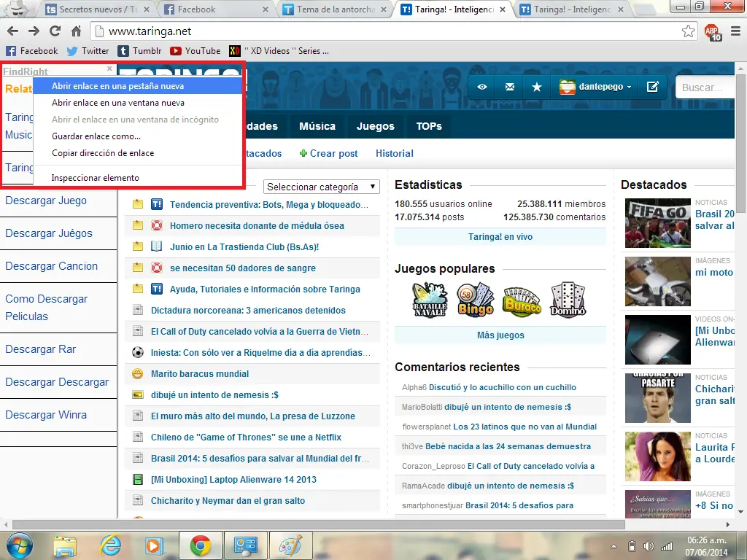Screen dimensions: 747x560
Task: Open Homero necesita donante de médula ósea
Action: point(257,226)
